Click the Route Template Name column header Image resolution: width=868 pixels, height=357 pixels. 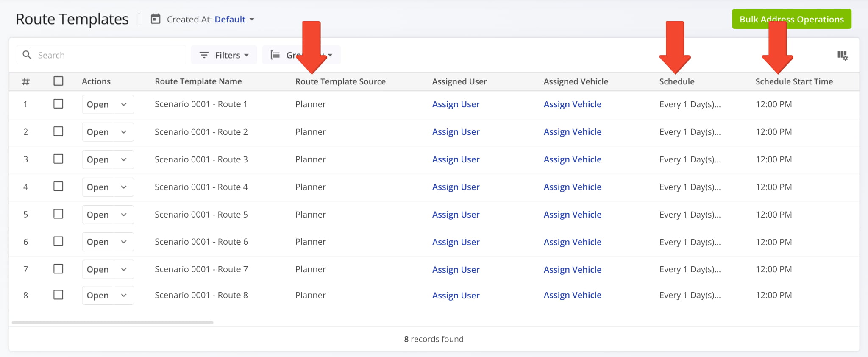coord(198,81)
